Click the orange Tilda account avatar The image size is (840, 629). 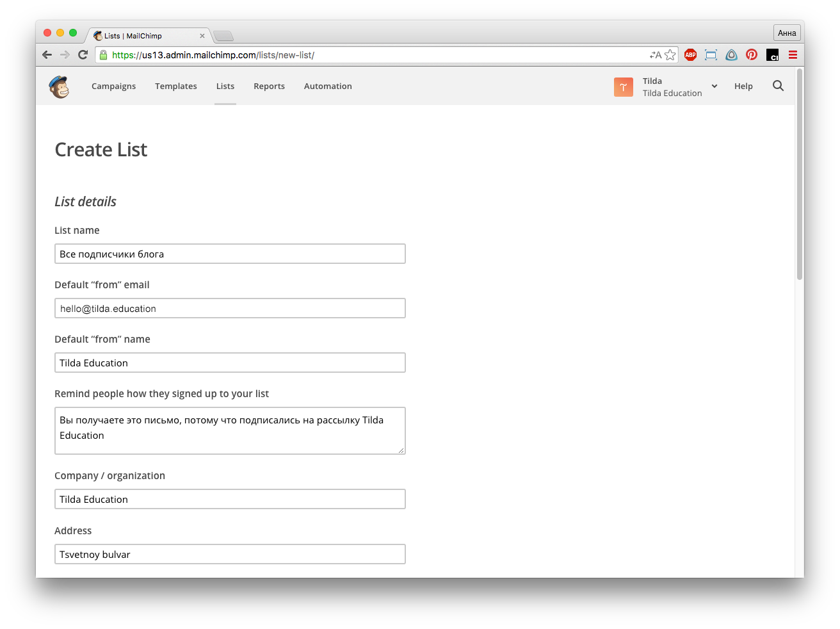click(623, 87)
